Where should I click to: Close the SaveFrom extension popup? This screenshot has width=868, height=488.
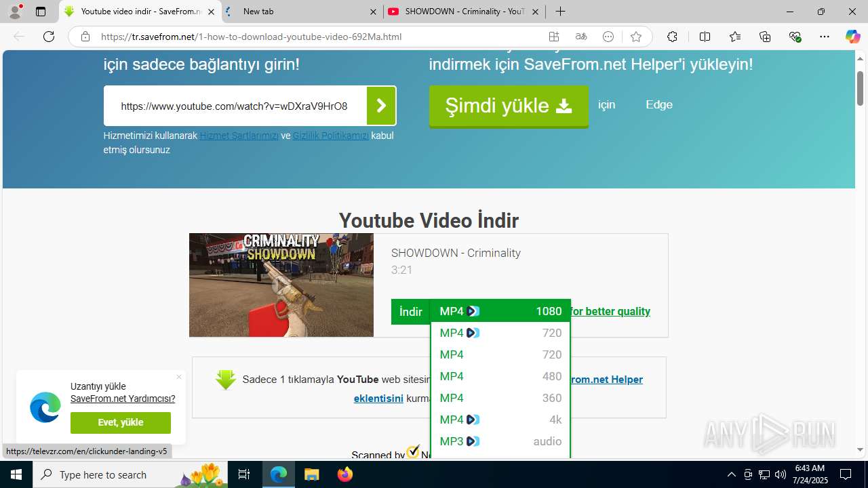pyautogui.click(x=179, y=377)
